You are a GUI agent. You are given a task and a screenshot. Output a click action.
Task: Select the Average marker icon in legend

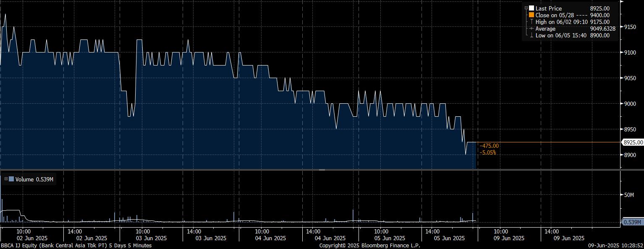pyautogui.click(x=531, y=29)
